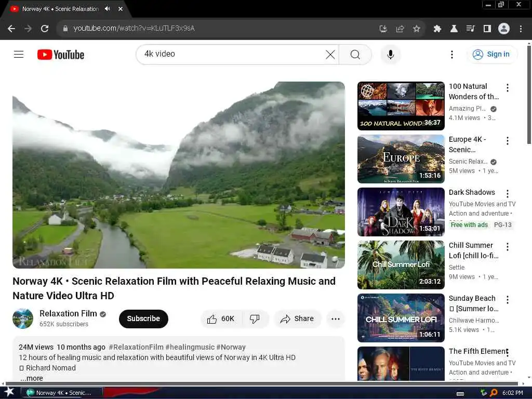532x399 pixels.
Task: Open Sunday Beach Summer lofi thumbnail
Action: [401, 318]
